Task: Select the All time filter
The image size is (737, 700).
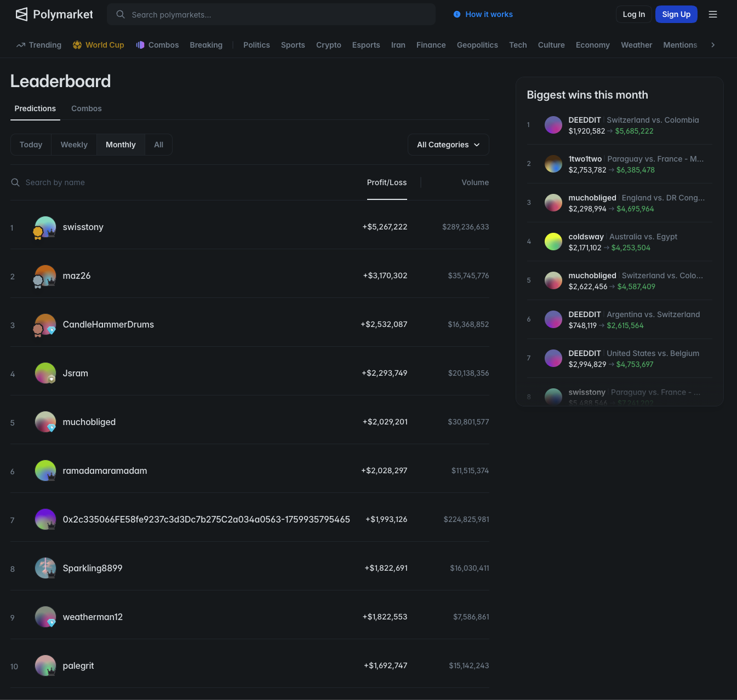Action: 159,145
